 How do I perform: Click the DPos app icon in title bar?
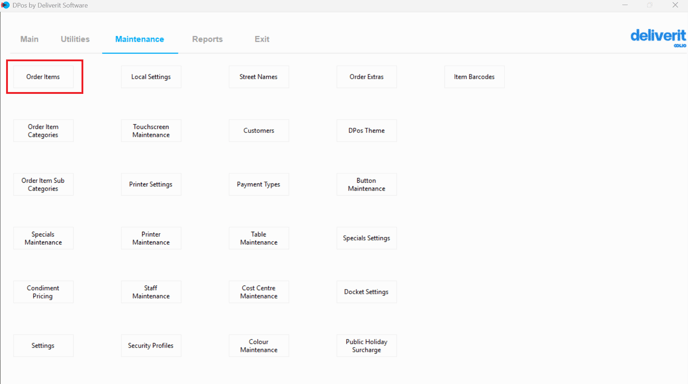coord(5,5)
